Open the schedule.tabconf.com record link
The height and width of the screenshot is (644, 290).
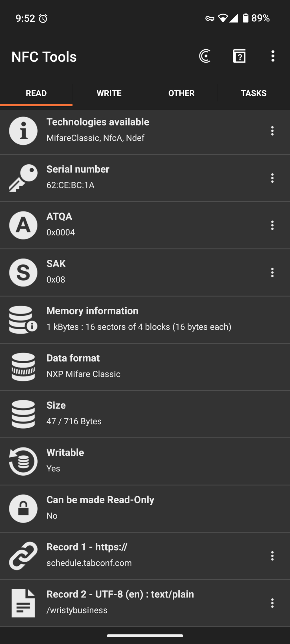click(x=89, y=563)
